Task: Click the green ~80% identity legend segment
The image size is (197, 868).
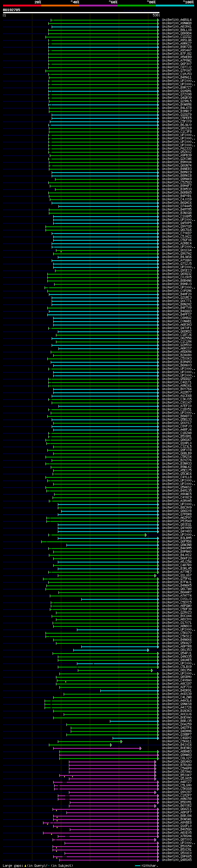Action: 137,6
